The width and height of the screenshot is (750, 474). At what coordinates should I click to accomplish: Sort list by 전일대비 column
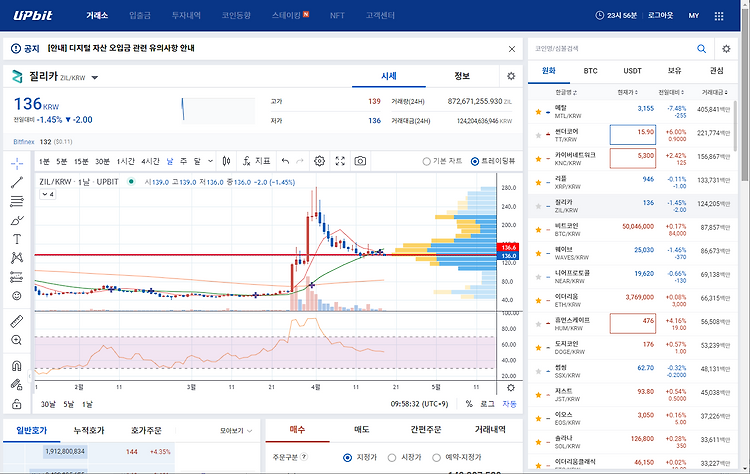(671, 92)
